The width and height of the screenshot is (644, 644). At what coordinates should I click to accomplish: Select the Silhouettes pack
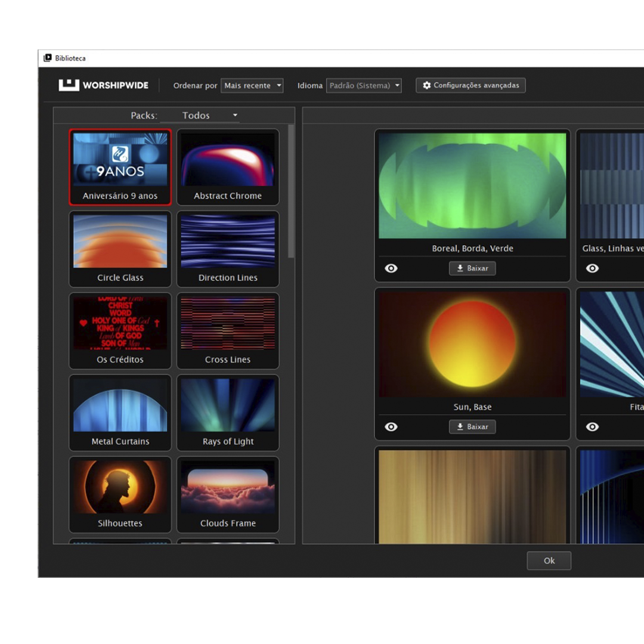click(x=120, y=494)
